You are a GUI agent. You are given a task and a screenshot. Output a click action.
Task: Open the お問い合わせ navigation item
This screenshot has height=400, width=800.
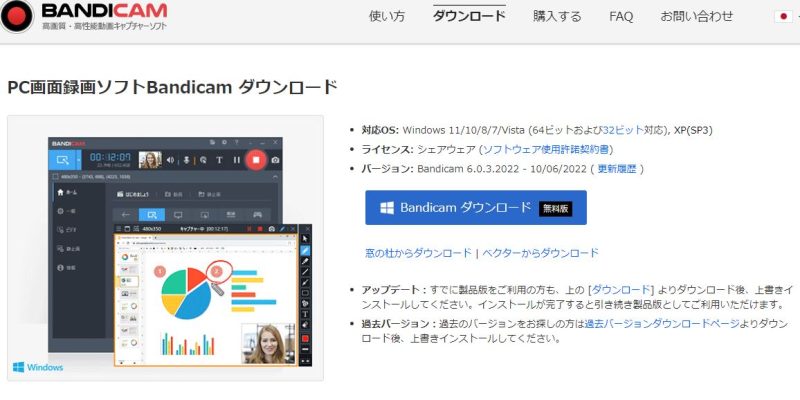click(x=697, y=16)
